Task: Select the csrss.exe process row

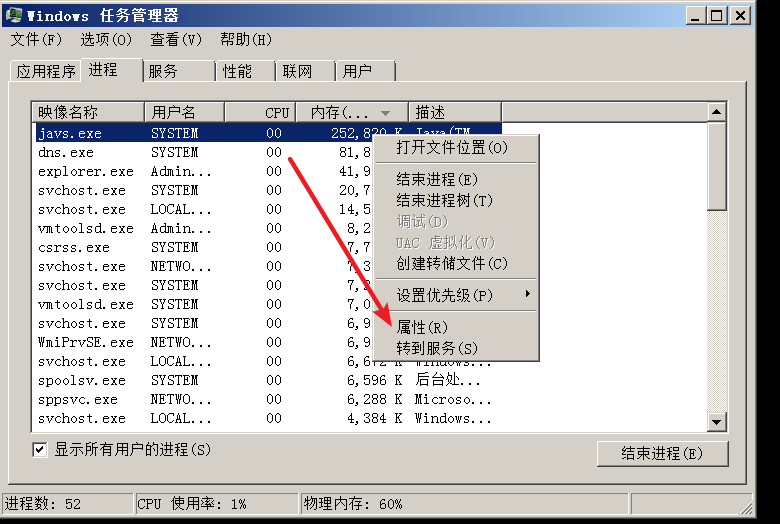Action: (269, 247)
